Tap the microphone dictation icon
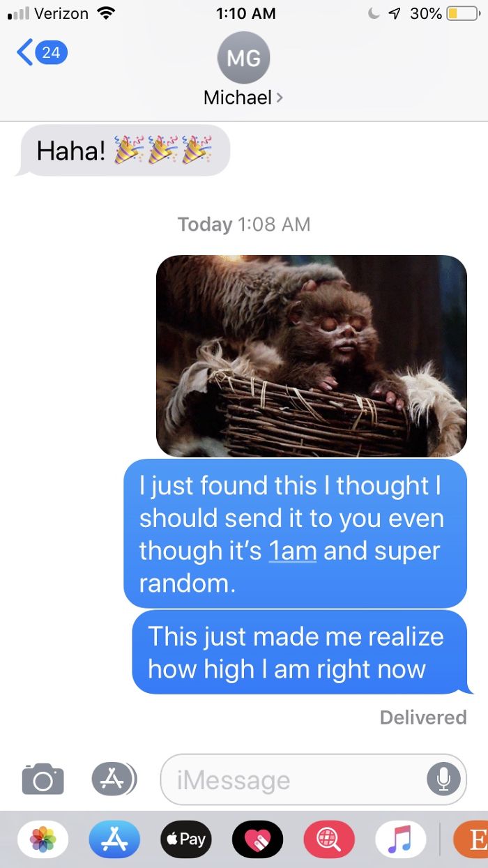 coord(443,779)
